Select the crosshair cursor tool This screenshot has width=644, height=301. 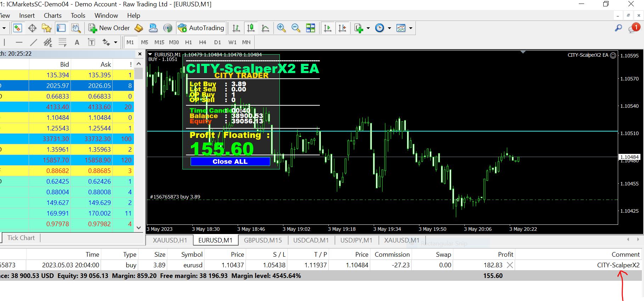pos(32,28)
